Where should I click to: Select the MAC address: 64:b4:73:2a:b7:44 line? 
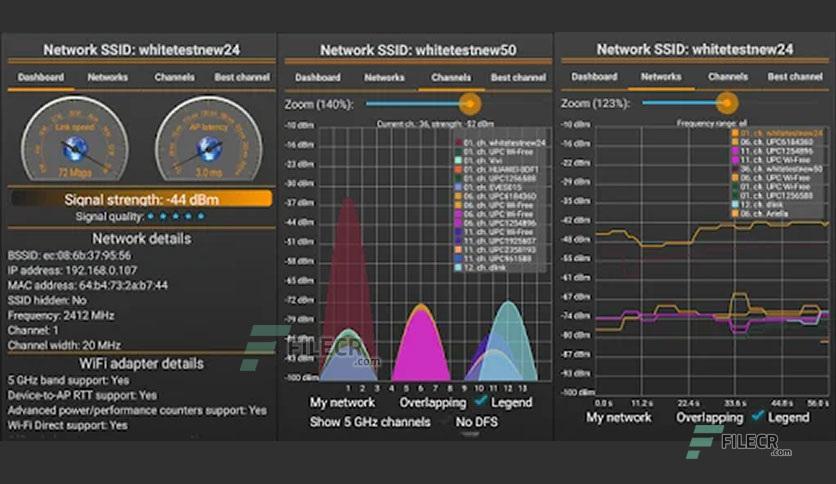coord(87,285)
